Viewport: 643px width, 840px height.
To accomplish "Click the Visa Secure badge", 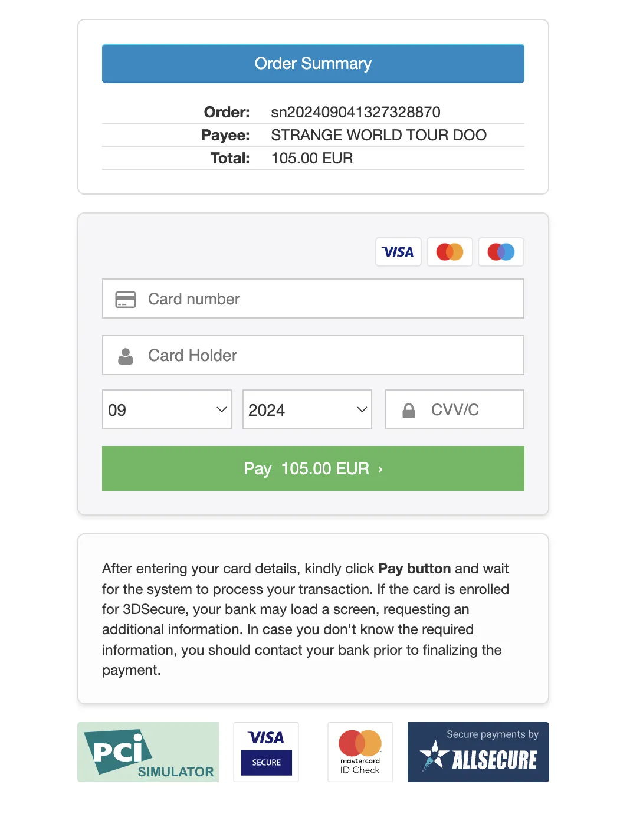I will coord(266,752).
